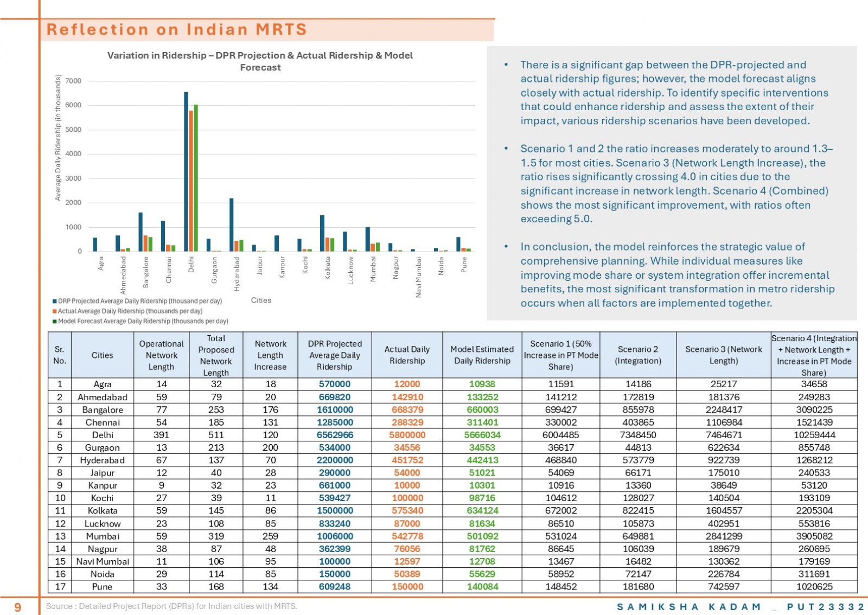This screenshot has height=615, width=868.
Task: Select the 'Jaipur' cell in the table
Action: click(x=103, y=473)
